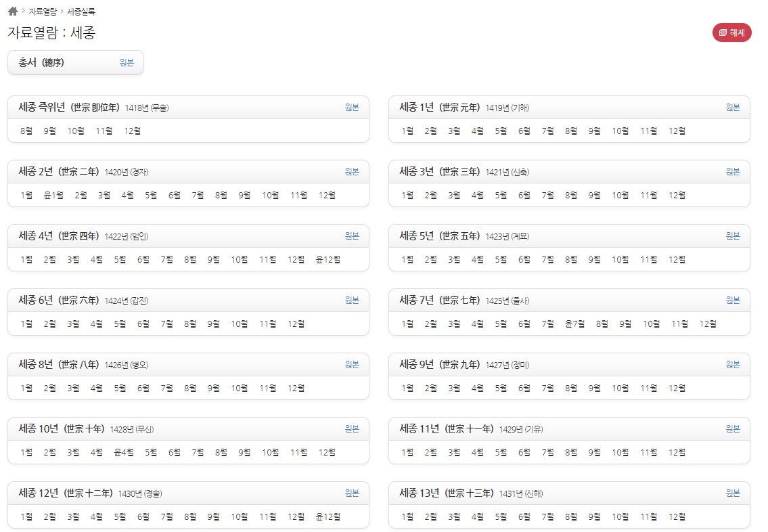Open 5월 of 세종 9년 (1427)
The image size is (768, 532).
(x=499, y=388)
